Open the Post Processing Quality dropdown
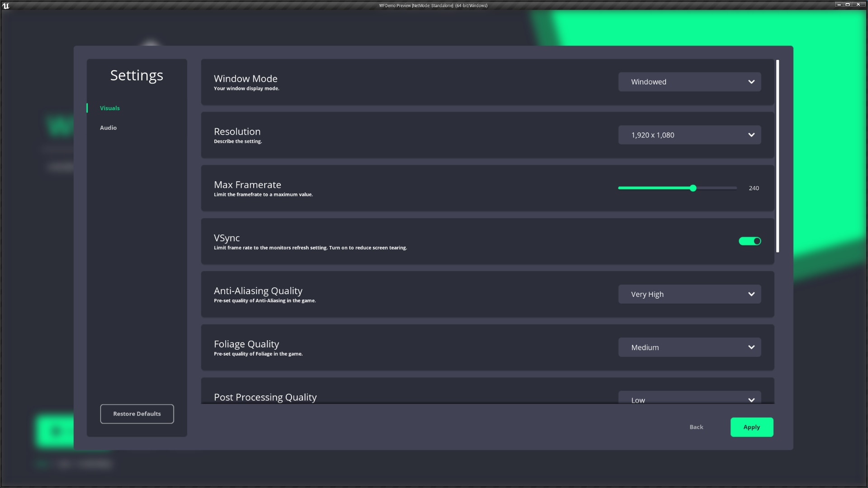The width and height of the screenshot is (868, 488). (689, 399)
